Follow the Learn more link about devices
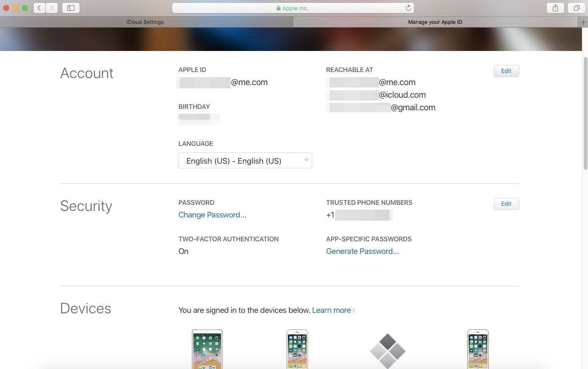This screenshot has width=588, height=369. coord(333,310)
